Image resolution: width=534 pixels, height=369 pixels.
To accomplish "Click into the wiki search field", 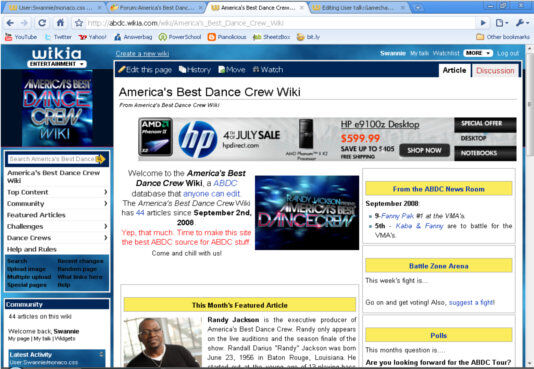I will [52, 159].
